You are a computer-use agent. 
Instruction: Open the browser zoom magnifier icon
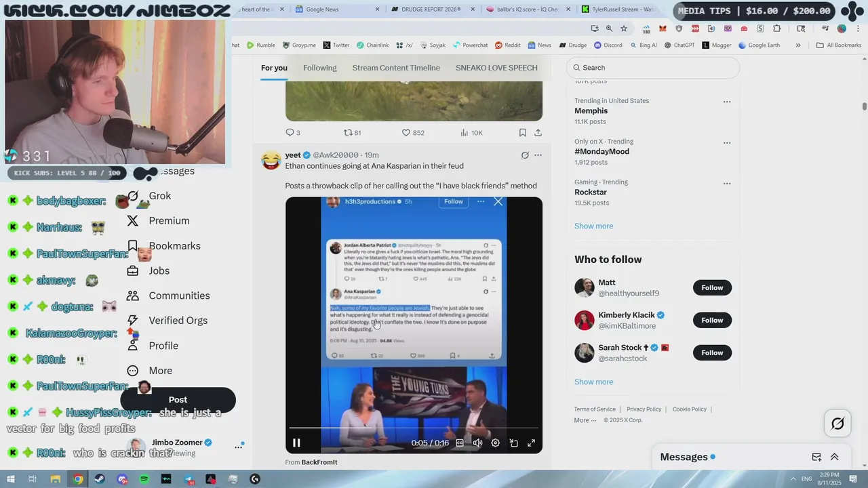coord(609,28)
